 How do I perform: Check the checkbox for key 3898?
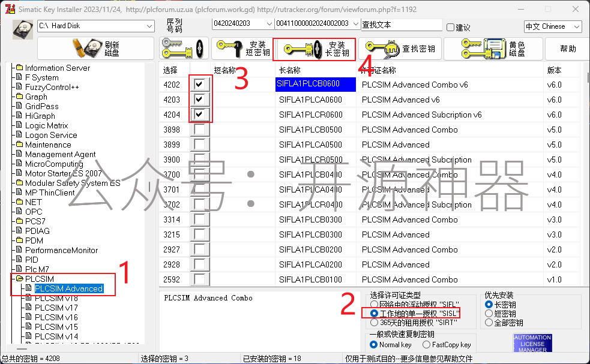point(199,130)
